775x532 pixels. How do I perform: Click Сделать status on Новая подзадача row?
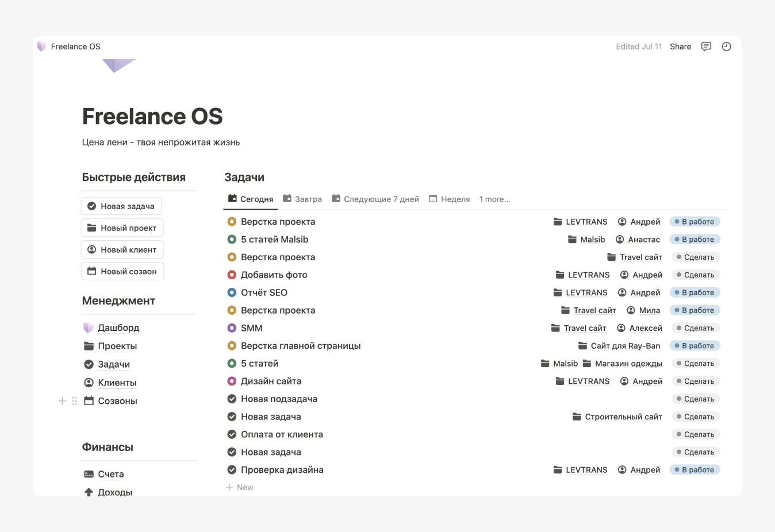[x=695, y=399]
